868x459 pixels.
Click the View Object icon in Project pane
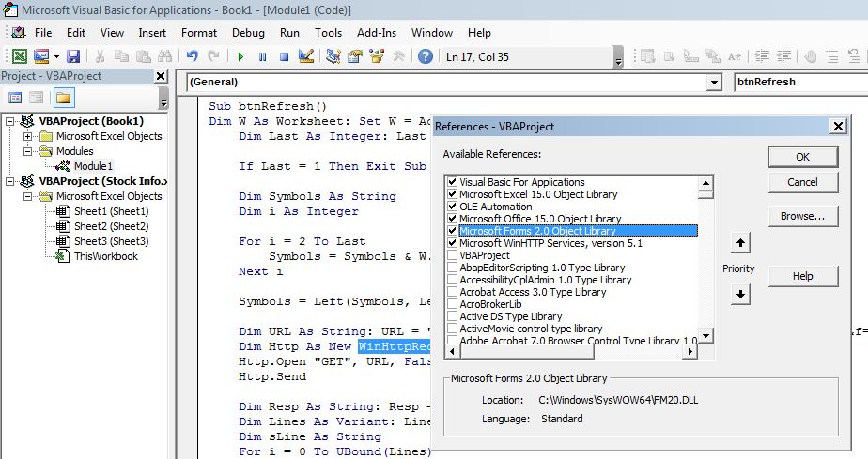(36, 98)
